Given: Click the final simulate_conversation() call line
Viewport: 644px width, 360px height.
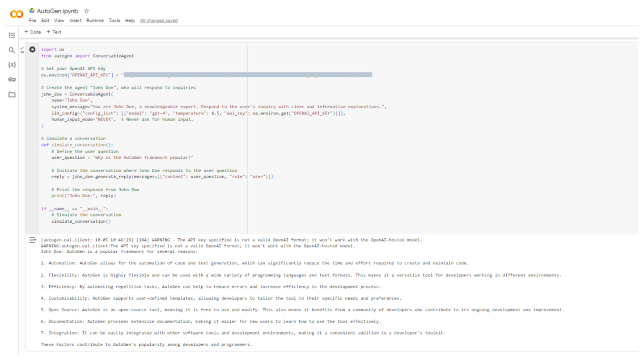Looking at the screenshot, I should click(x=81, y=221).
